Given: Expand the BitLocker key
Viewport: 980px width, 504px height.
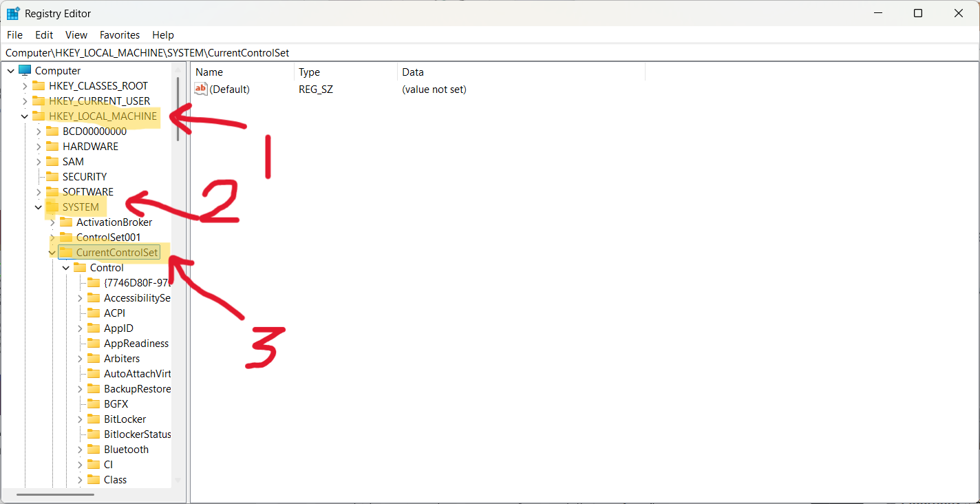Looking at the screenshot, I should [80, 419].
